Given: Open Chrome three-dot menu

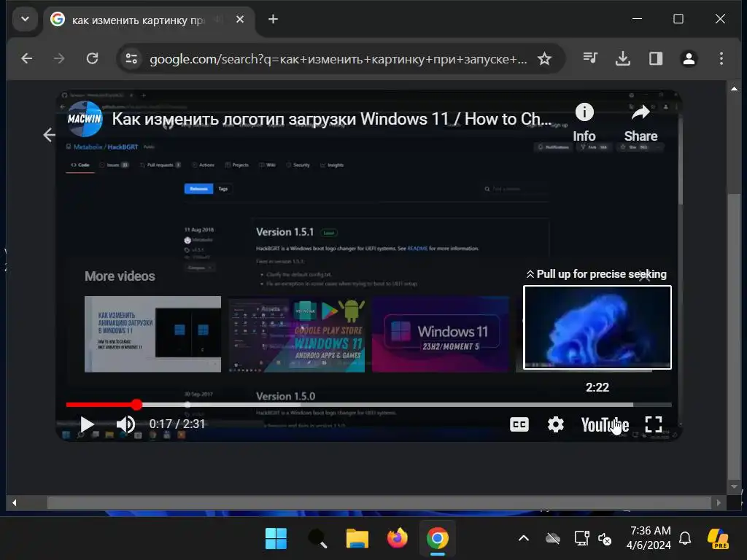Looking at the screenshot, I should tap(721, 58).
